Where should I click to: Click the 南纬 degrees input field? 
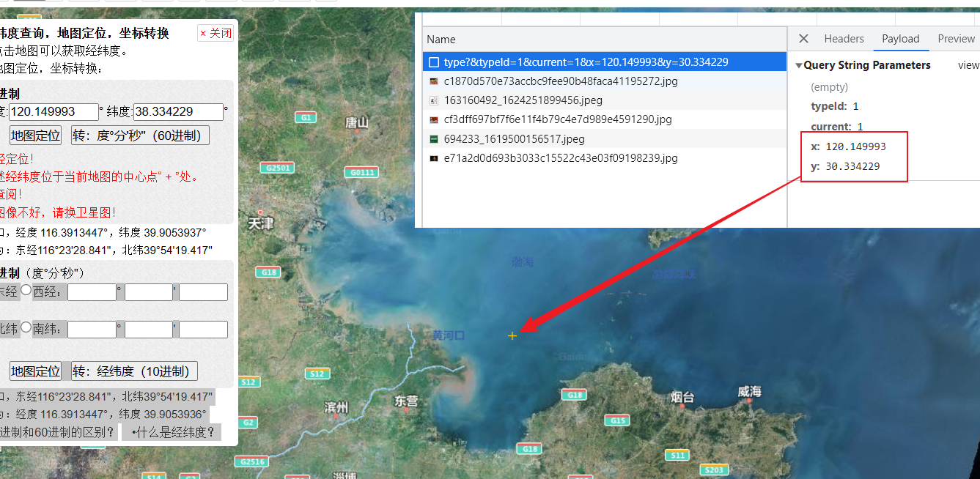tap(92, 330)
